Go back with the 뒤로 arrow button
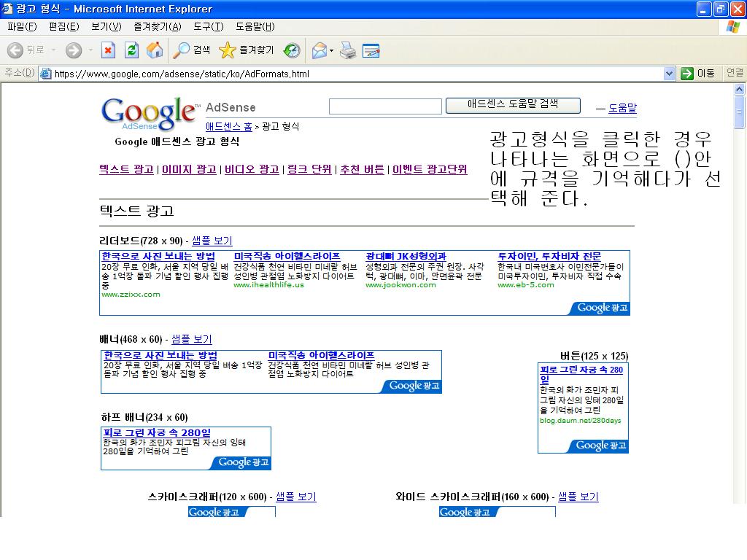747x560 pixels. pyautogui.click(x=25, y=50)
